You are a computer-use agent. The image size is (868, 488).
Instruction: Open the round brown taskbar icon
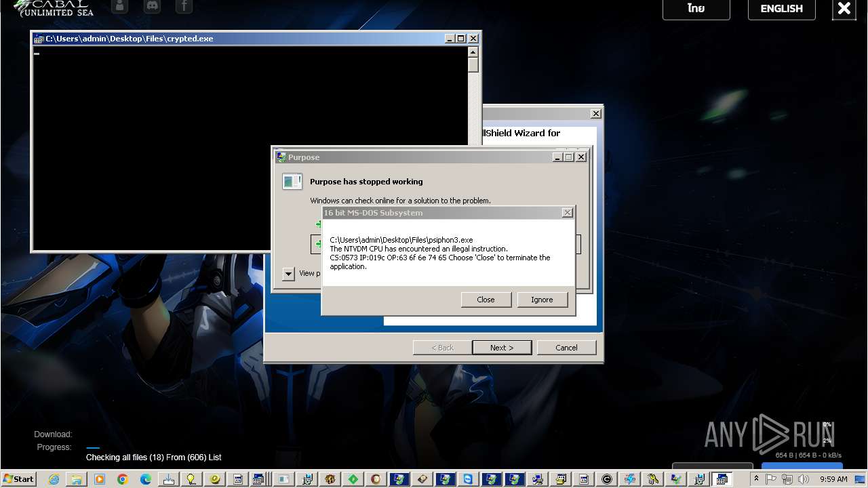pyautogui.click(x=376, y=479)
